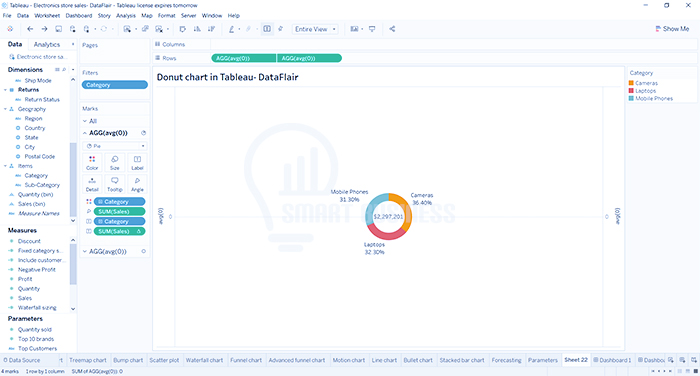Expand the All section in Marks card
Viewport: 700px width, 376px height.
(x=85, y=121)
